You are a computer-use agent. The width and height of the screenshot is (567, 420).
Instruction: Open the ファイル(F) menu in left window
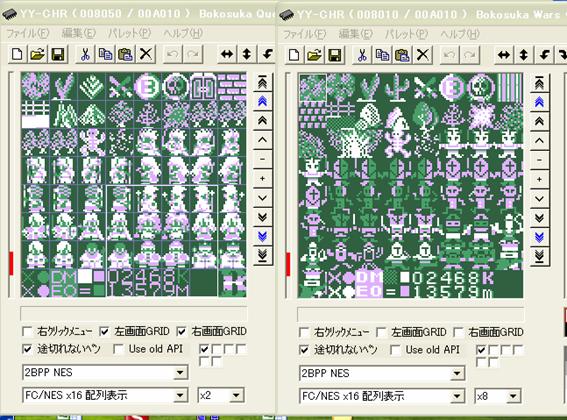click(x=27, y=34)
